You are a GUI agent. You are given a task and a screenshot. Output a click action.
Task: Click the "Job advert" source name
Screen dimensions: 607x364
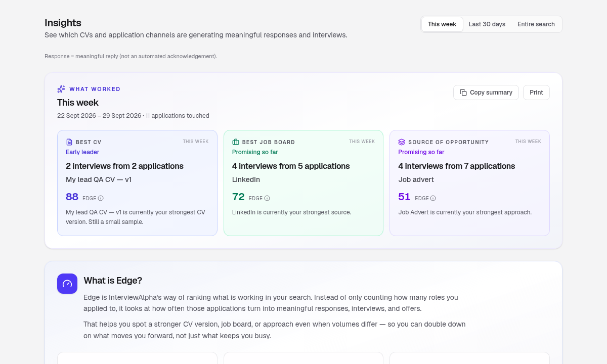416,179
